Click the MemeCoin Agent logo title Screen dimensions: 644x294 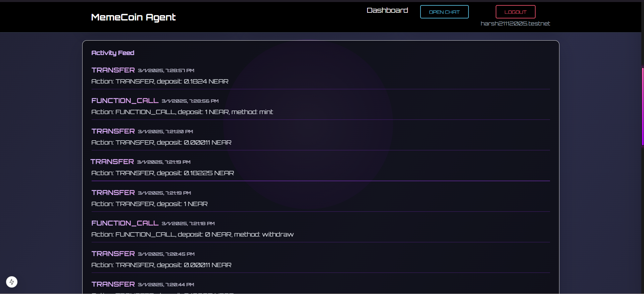point(133,17)
